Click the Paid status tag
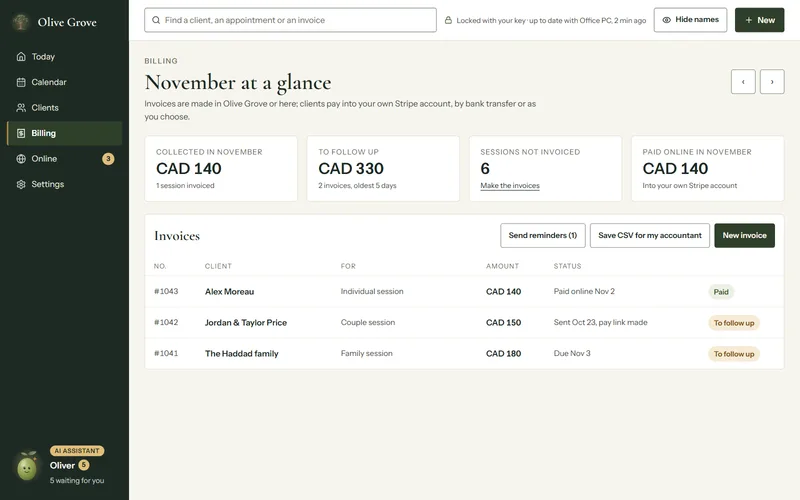 (x=721, y=292)
